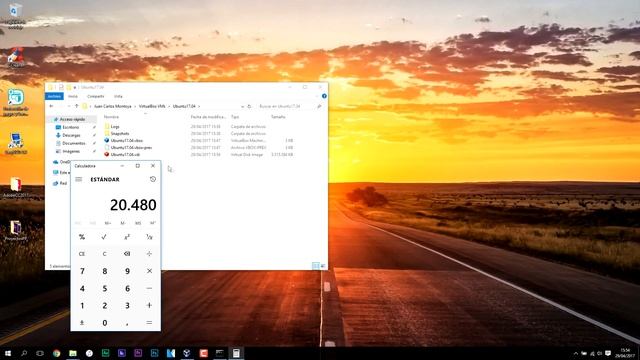Select the Ubuntu17.04.vdi file
Viewport: 640px width, 360px height.
pos(125,155)
